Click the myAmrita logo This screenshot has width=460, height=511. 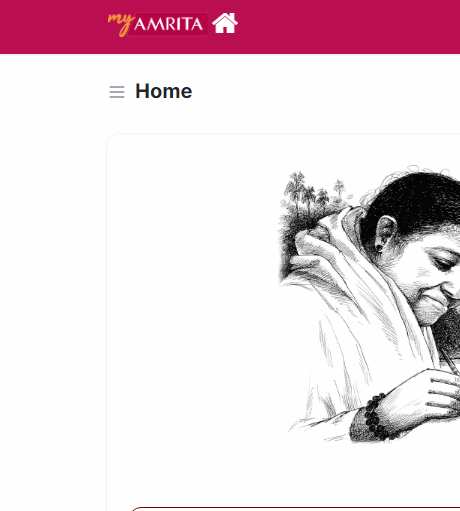point(157,24)
